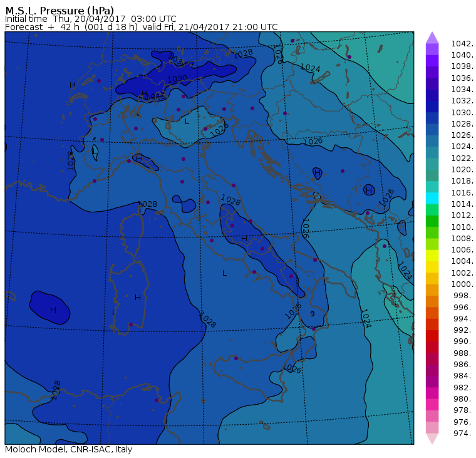Click the legend label '1028.'
The image size is (476, 458).
462,123
